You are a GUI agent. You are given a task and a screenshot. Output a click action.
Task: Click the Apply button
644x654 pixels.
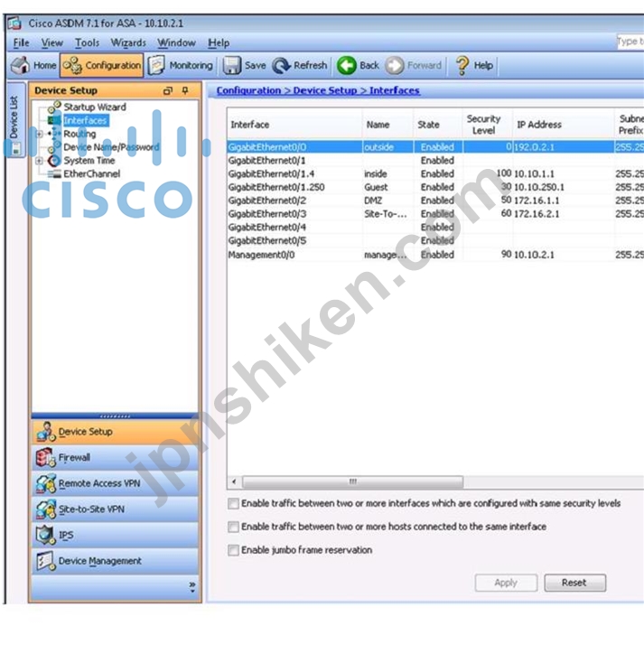click(506, 583)
